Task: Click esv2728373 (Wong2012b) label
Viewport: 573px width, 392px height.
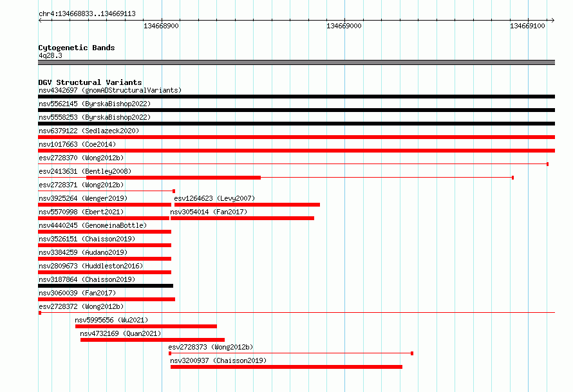Action: click(x=211, y=347)
